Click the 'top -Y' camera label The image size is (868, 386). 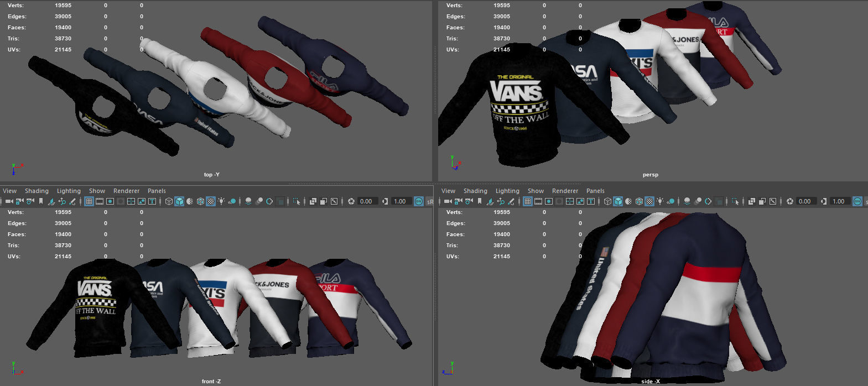pyautogui.click(x=212, y=175)
